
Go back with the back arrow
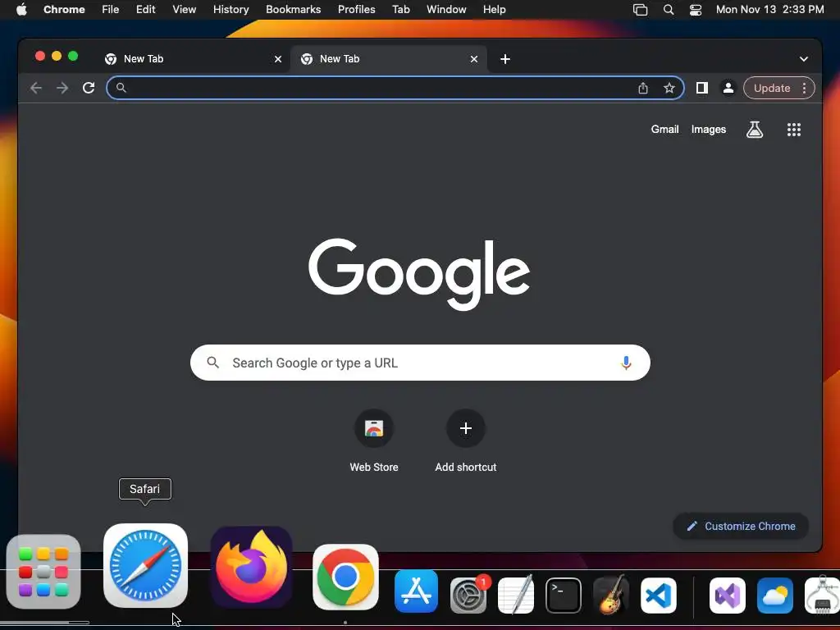(36, 88)
